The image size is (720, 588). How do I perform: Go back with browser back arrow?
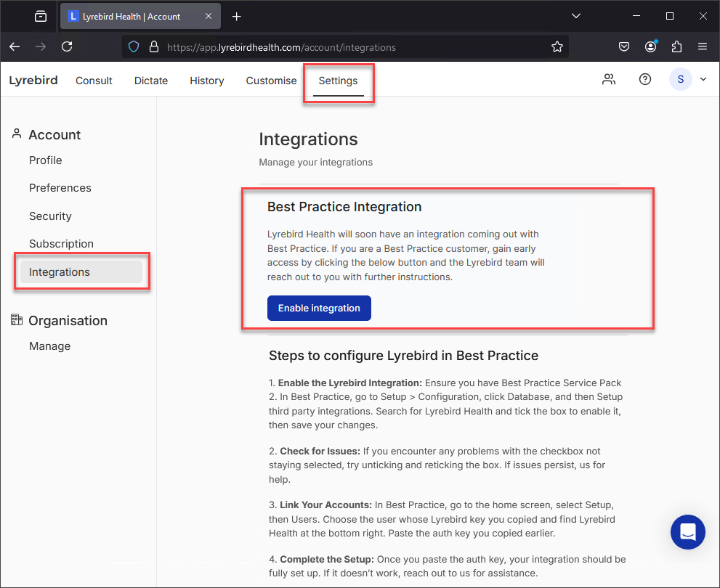(15, 46)
